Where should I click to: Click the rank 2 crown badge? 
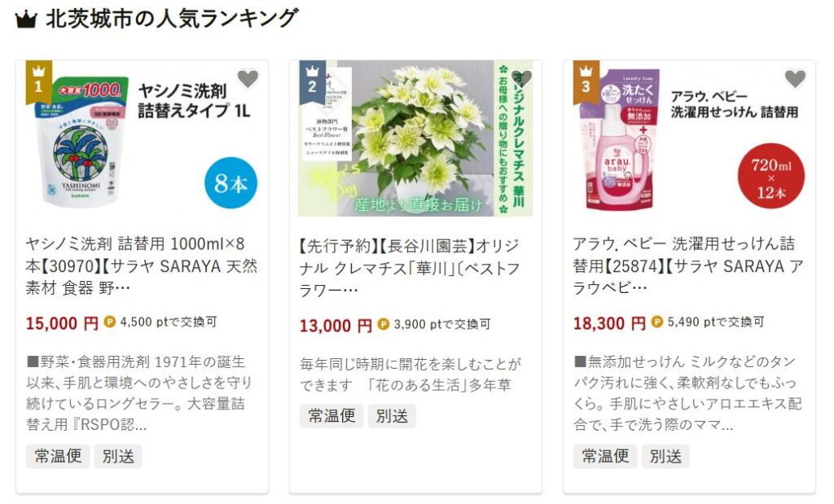313,81
